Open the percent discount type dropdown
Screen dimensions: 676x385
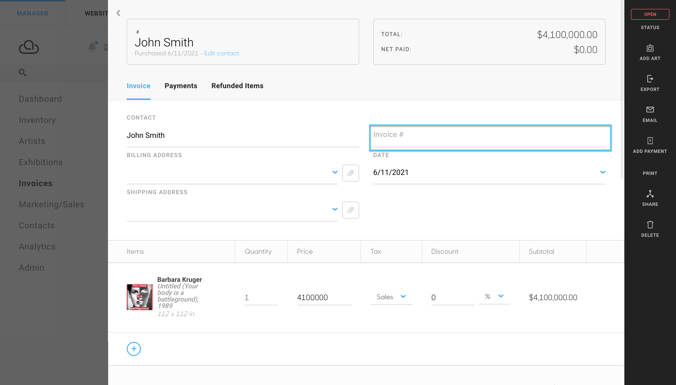point(494,296)
